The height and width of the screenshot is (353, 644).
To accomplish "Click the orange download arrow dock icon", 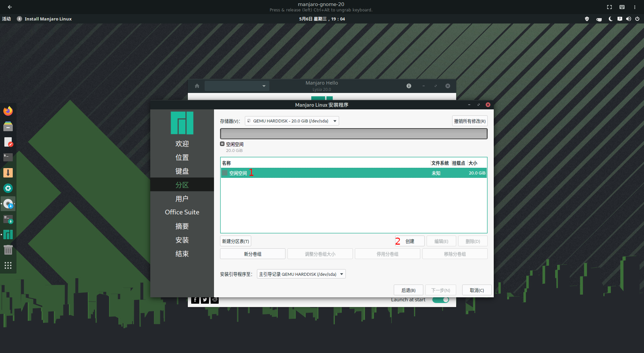I will pyautogui.click(x=8, y=173).
